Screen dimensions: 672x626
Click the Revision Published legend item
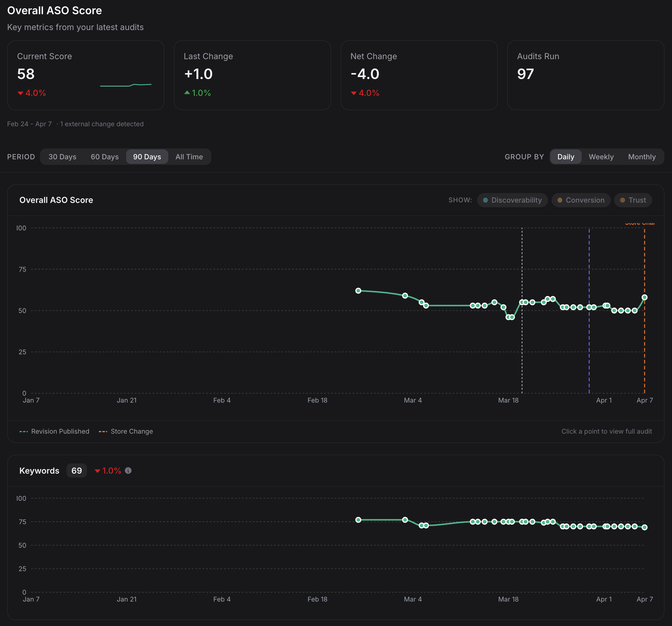click(x=55, y=431)
